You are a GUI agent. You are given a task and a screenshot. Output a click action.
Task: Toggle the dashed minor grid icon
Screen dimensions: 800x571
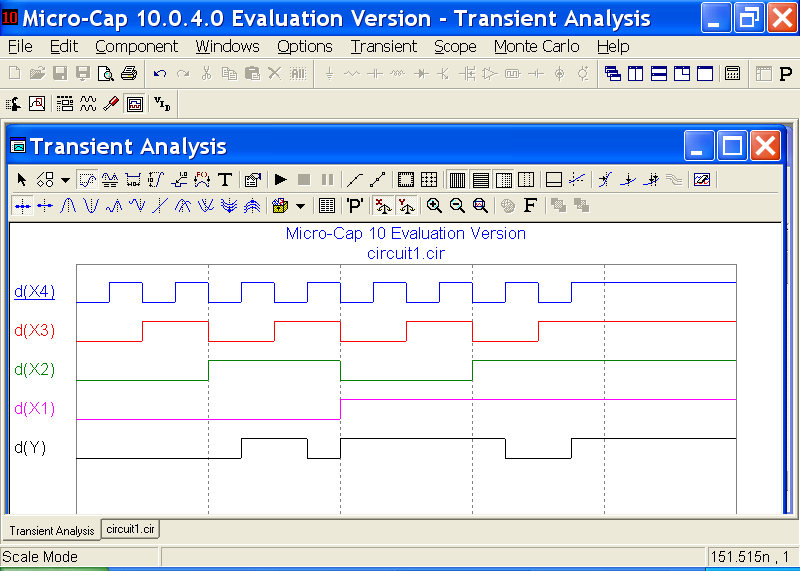(x=526, y=180)
